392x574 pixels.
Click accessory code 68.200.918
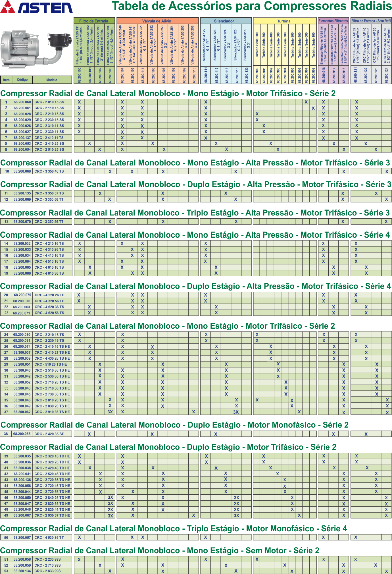click(x=343, y=75)
